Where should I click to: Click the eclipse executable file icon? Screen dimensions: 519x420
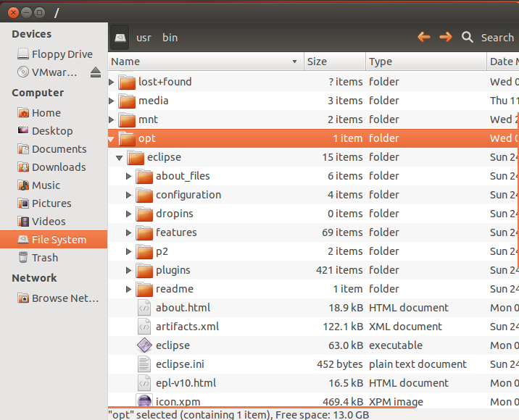pyautogui.click(x=144, y=345)
